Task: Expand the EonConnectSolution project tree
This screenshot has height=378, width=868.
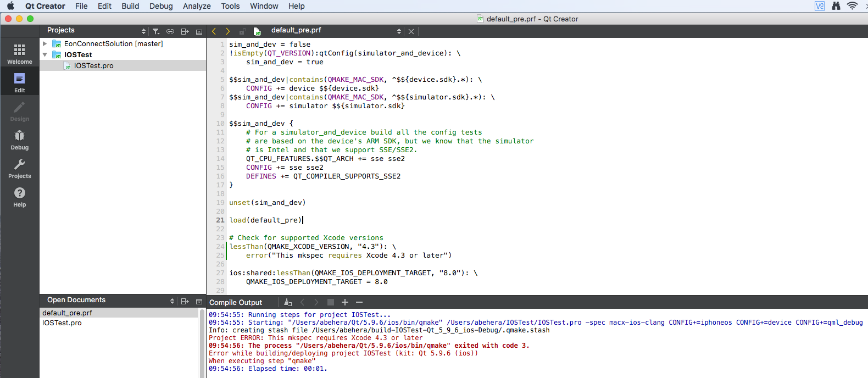Action: point(45,43)
